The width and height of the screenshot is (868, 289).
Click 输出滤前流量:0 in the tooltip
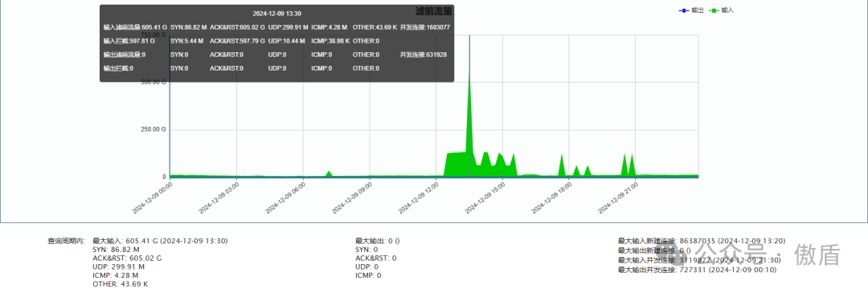click(125, 55)
